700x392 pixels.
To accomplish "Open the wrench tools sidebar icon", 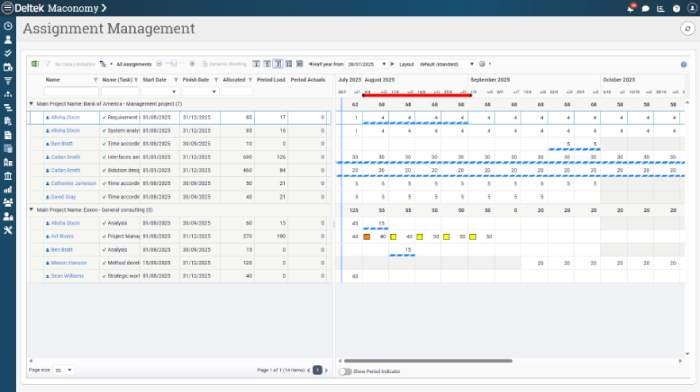I will [8, 230].
